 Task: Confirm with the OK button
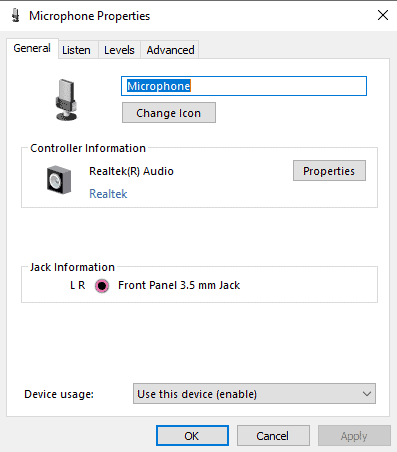192,436
